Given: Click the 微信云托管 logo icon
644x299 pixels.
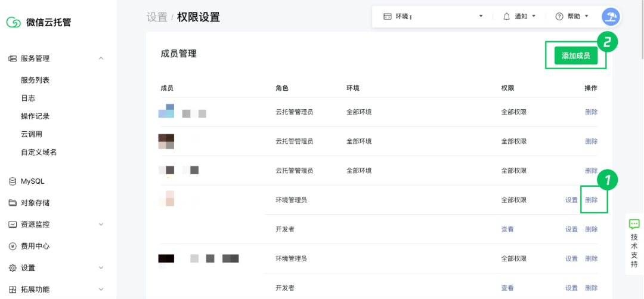Looking at the screenshot, I should point(14,22).
